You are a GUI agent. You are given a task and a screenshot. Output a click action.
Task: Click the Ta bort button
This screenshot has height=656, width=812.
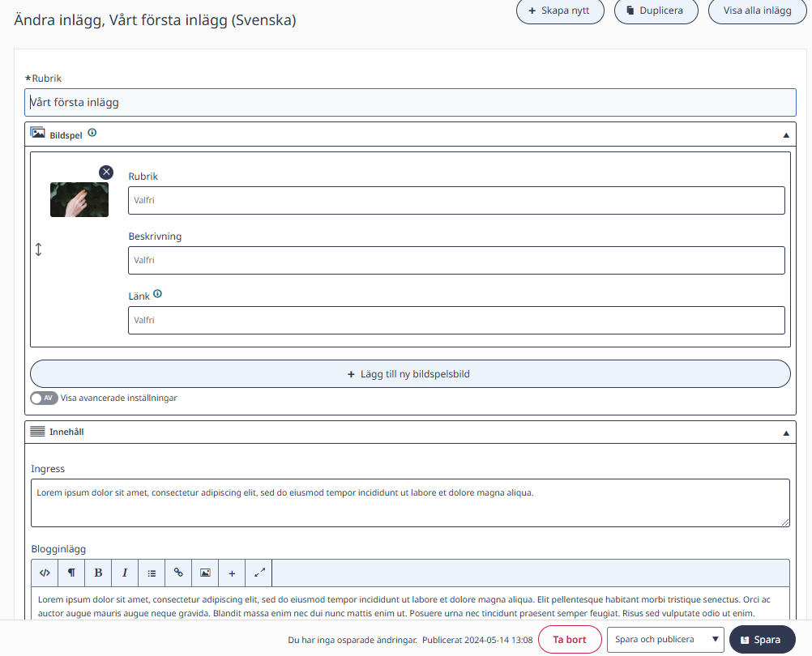[x=570, y=640]
